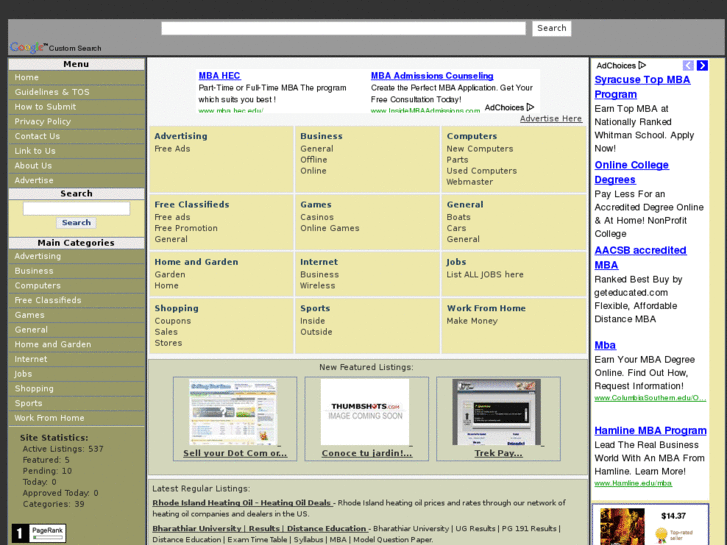Click the top Search button
This screenshot has width=727, height=545.
pyautogui.click(x=551, y=28)
